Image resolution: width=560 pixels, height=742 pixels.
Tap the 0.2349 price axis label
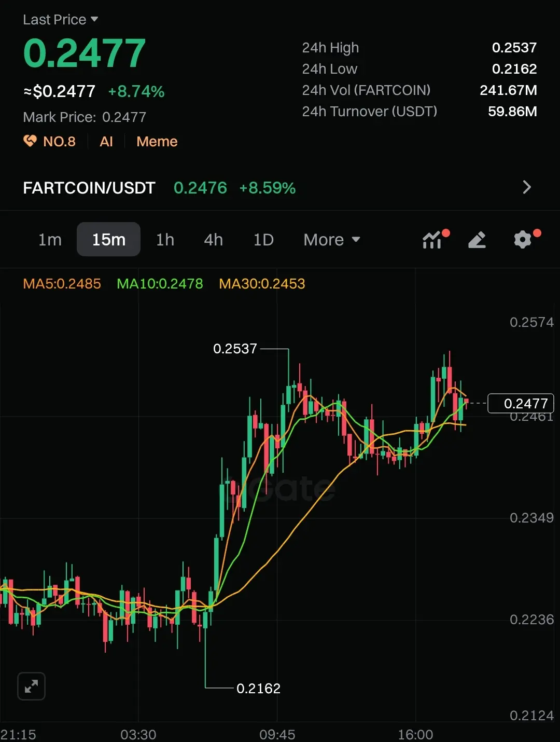531,518
